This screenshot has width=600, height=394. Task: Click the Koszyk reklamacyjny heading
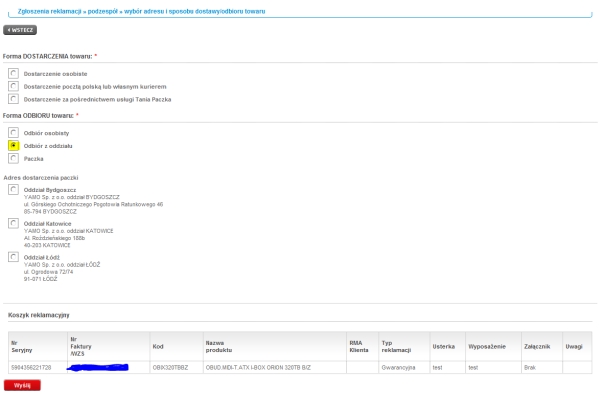click(x=39, y=315)
